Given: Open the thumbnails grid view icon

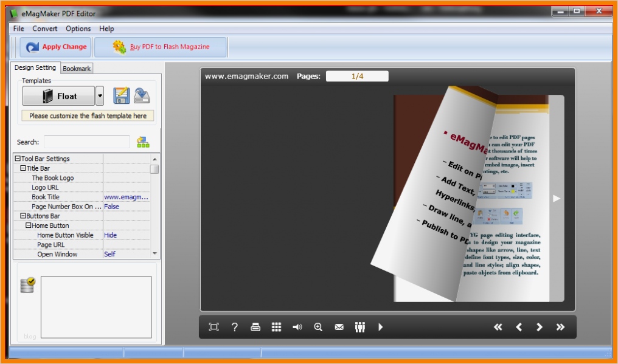Looking at the screenshot, I should click(x=276, y=327).
